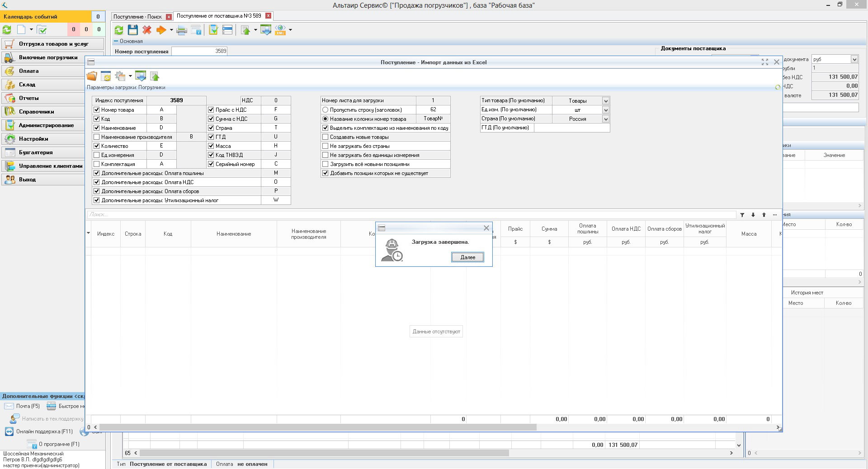Open the Ед.изм. default dropdown

606,109
